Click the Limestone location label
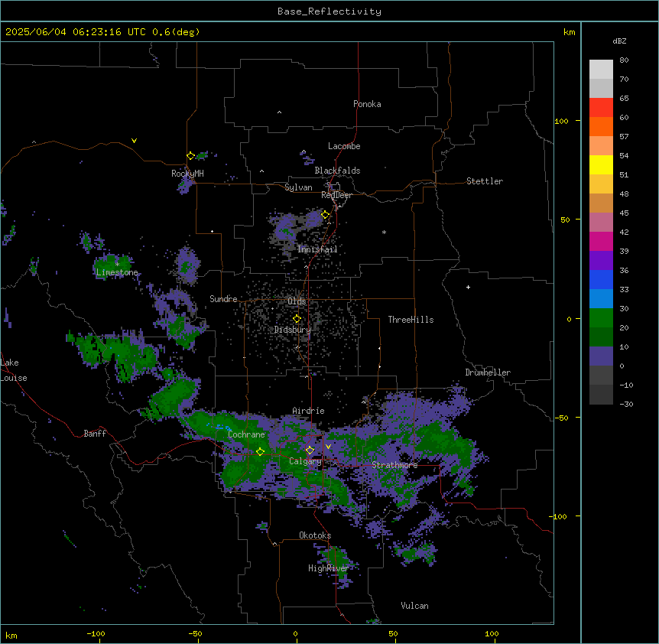This screenshot has height=644, width=659. point(117,272)
